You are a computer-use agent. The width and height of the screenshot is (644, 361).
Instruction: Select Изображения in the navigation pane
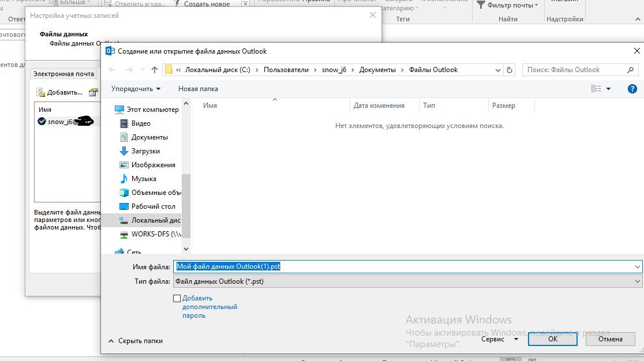(153, 165)
